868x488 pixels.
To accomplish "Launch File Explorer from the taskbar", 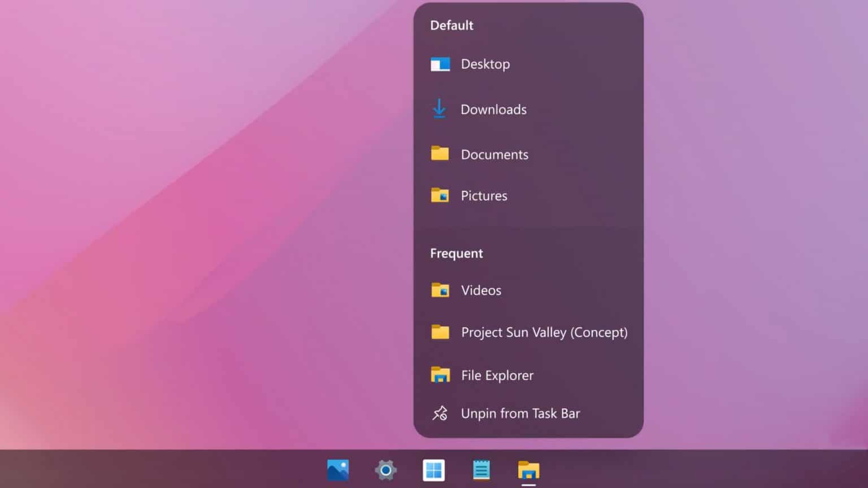I will coord(528,470).
